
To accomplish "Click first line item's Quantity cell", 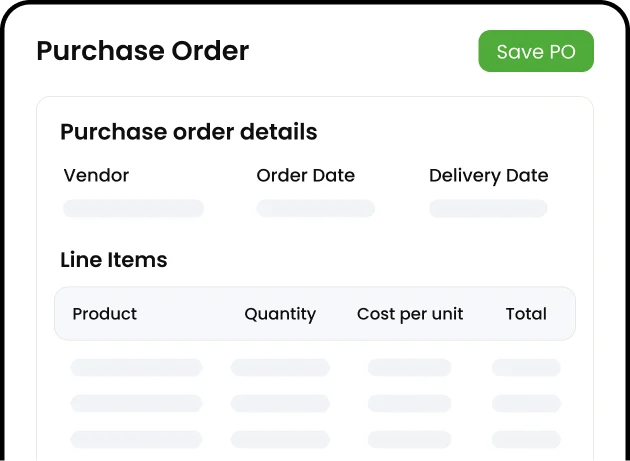I will point(280,367).
